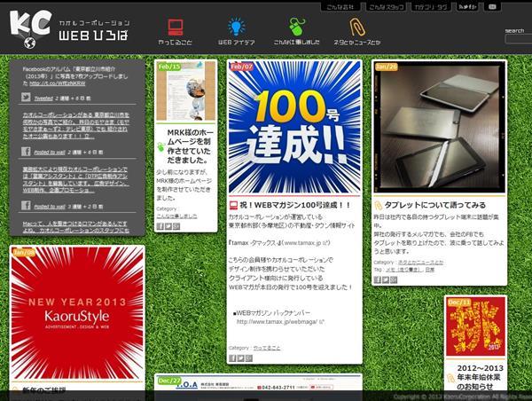Click paperclip icon beside tablet post title

coord(378,205)
